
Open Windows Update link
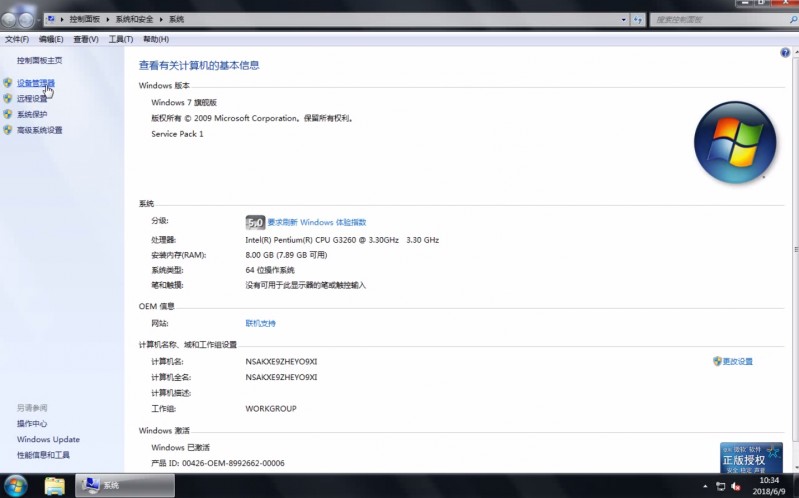pyautogui.click(x=48, y=439)
